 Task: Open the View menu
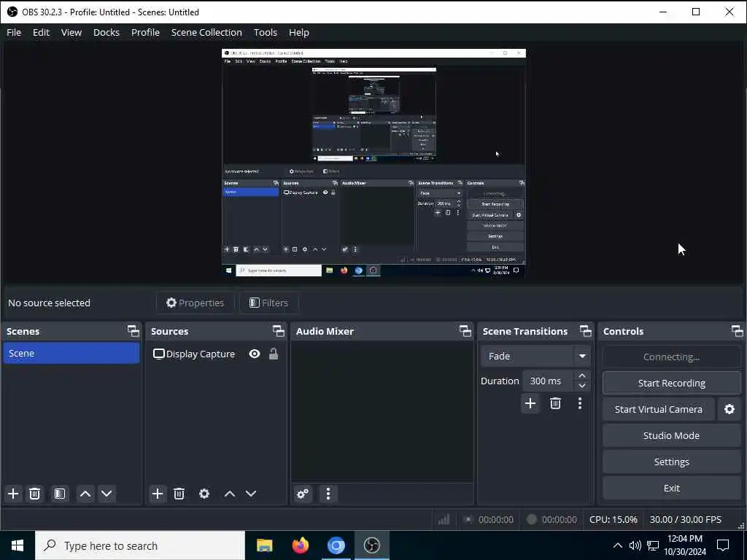(x=71, y=32)
